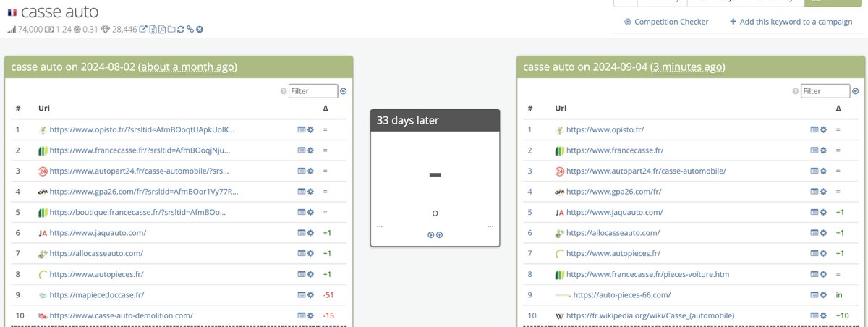Screen dimensions: 868x327
Task: Click the folder icon under keyword title
Action: pyautogui.click(x=171, y=29)
